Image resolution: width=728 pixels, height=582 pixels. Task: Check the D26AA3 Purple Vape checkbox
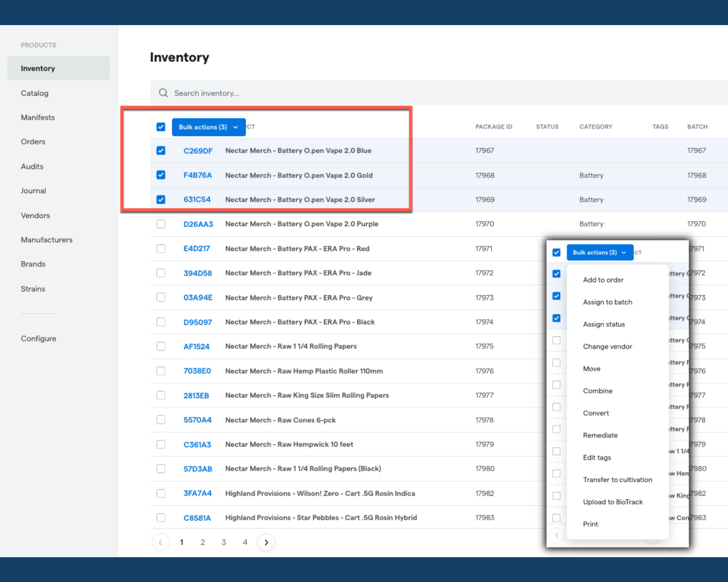coord(161,224)
